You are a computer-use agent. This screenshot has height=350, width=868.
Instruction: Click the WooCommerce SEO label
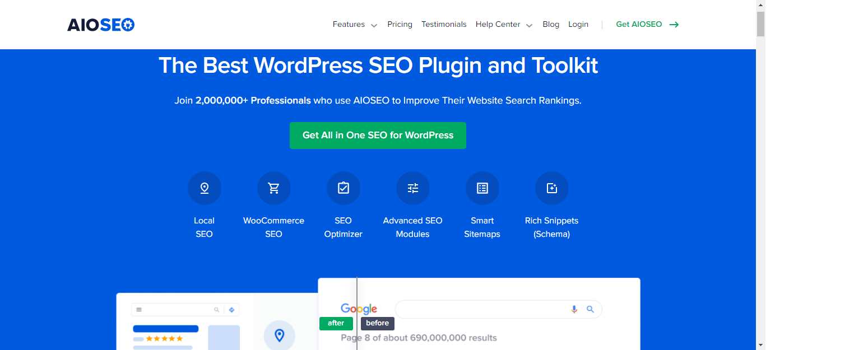(274, 227)
